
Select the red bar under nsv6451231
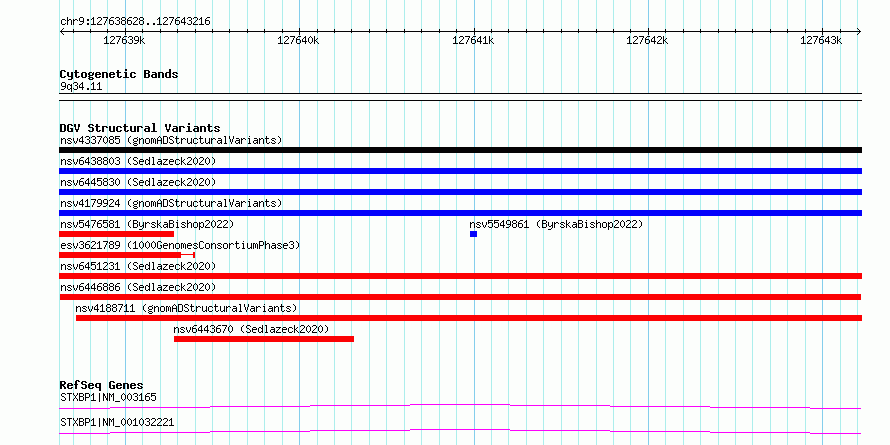point(460,276)
